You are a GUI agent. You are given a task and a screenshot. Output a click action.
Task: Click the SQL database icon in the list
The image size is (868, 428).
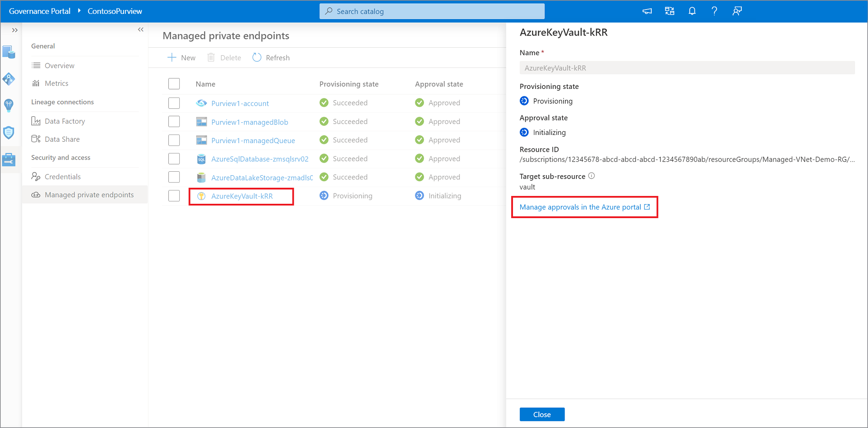click(x=201, y=159)
